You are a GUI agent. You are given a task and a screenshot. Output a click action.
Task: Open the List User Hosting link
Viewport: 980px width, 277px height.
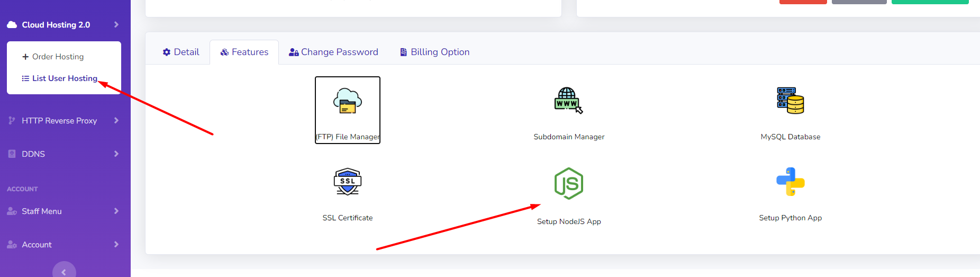coord(59,78)
